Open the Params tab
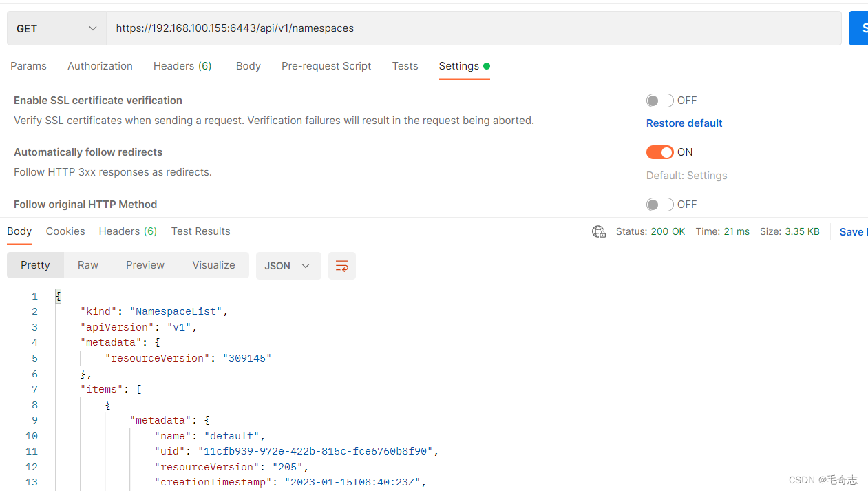This screenshot has height=491, width=868. pos(28,66)
